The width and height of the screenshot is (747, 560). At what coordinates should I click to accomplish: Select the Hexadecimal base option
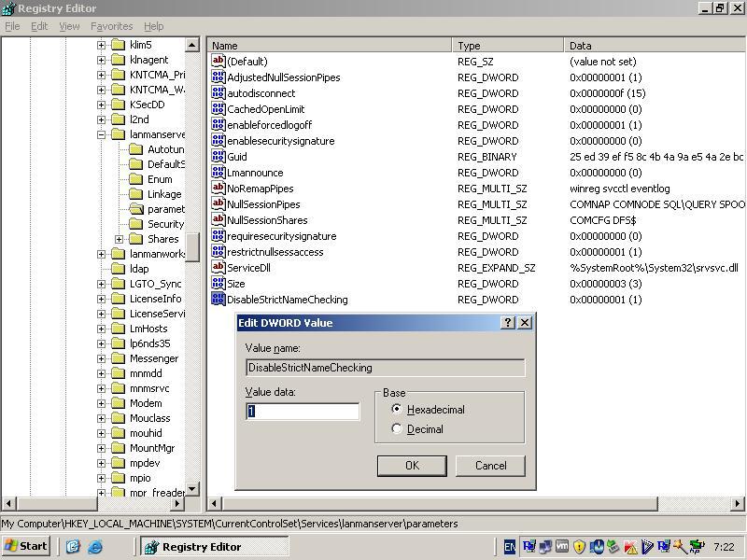[396, 409]
